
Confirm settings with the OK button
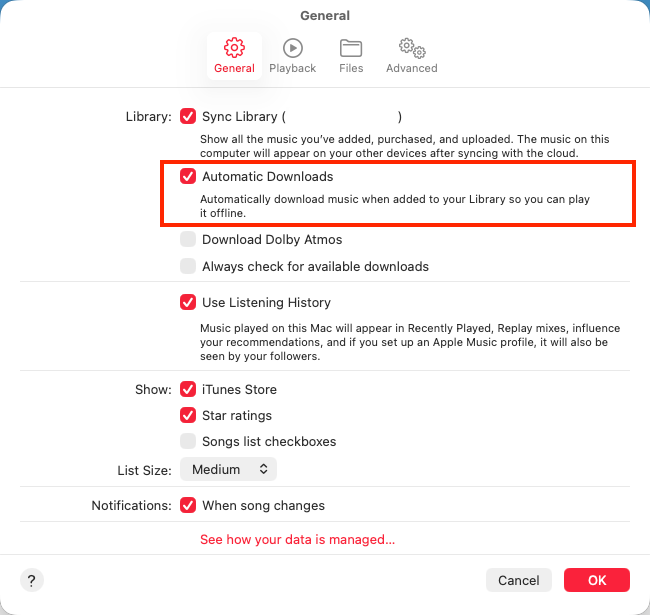pyautogui.click(x=597, y=580)
